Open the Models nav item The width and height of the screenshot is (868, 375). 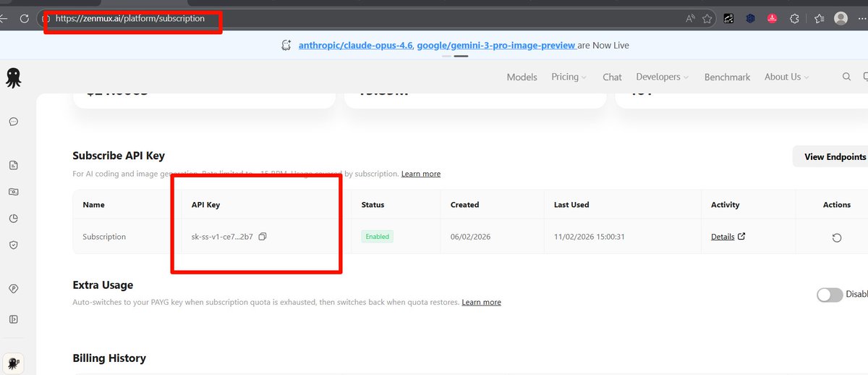click(522, 77)
